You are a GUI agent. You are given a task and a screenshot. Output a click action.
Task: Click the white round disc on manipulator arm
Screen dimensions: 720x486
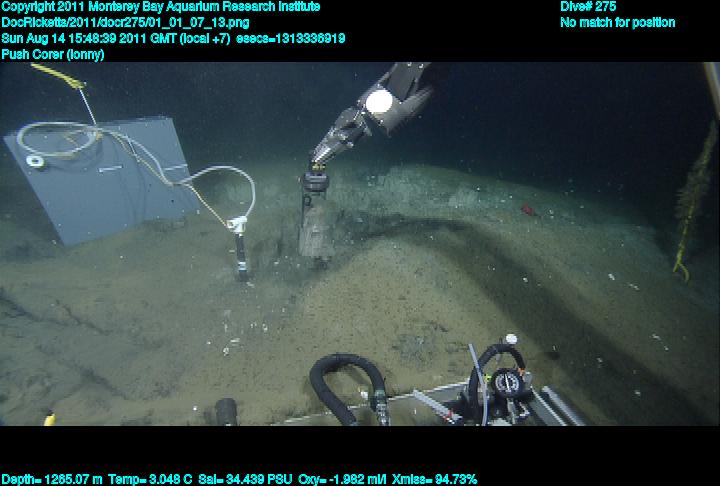[x=379, y=101]
